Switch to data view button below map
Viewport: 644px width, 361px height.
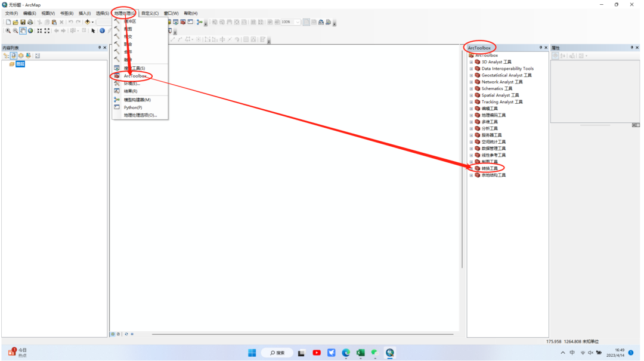click(x=113, y=334)
